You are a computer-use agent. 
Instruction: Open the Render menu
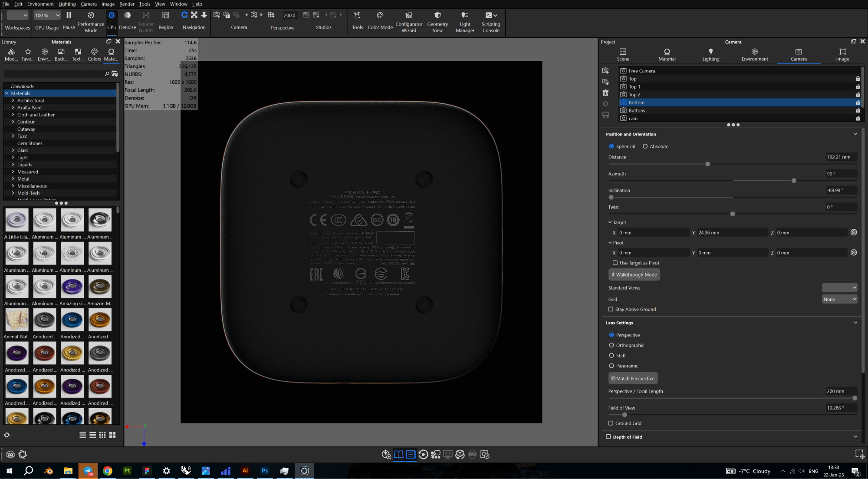[x=127, y=4]
